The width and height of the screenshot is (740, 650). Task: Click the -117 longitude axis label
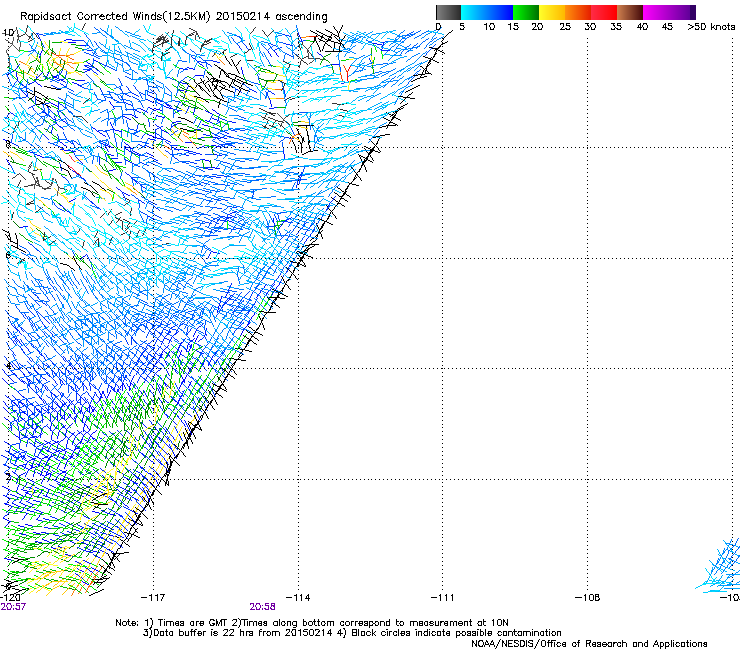click(x=153, y=598)
